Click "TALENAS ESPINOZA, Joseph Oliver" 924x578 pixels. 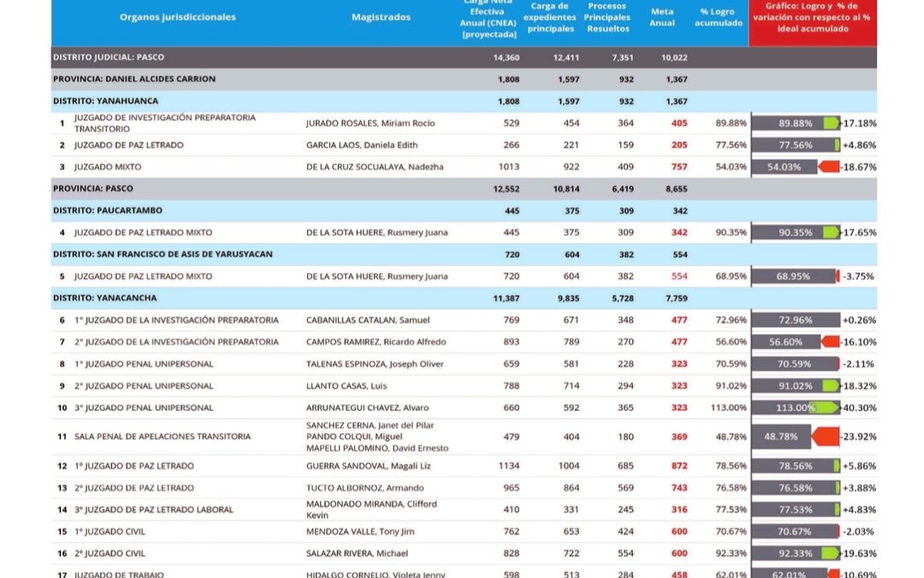point(375,364)
